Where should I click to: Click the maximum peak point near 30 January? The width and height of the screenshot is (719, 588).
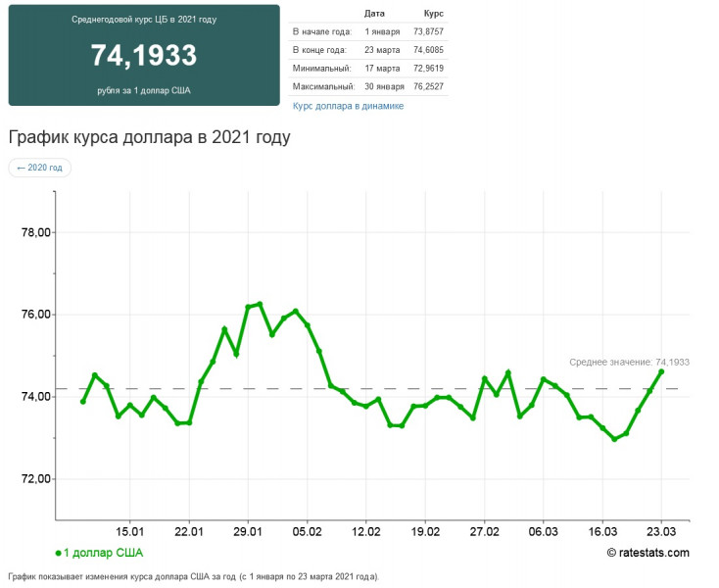260,304
